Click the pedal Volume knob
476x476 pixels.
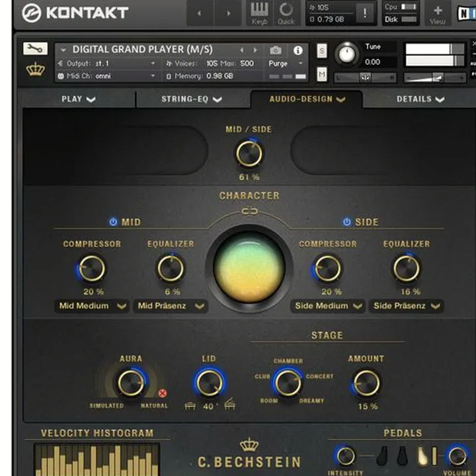point(457,456)
